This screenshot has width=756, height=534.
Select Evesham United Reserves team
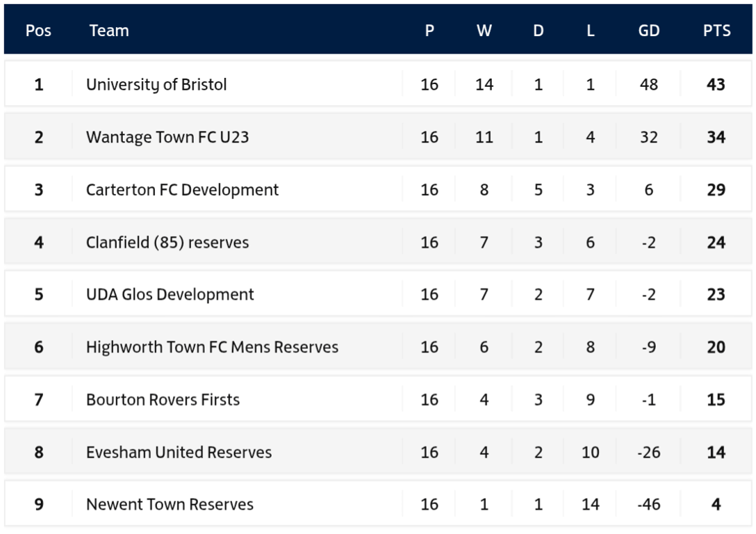(x=179, y=452)
